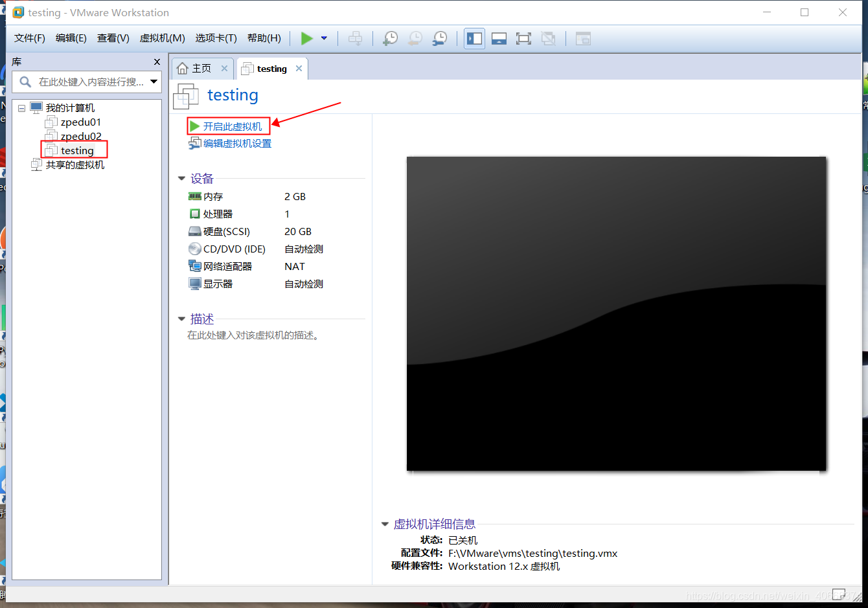Click Workstation 12.x 虚拟机 compatibility text
The height and width of the screenshot is (608, 868).
[504, 566]
